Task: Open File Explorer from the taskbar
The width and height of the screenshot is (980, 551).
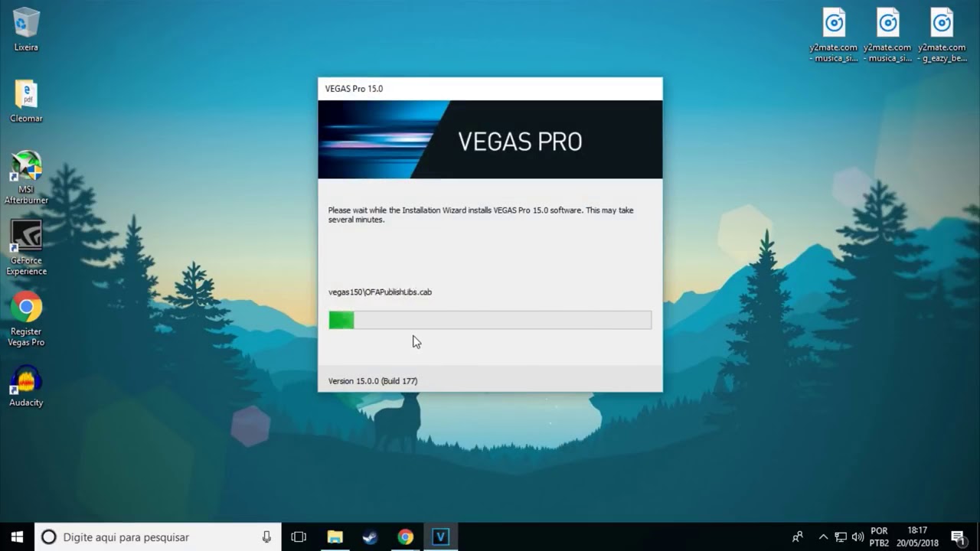Action: pos(335,537)
